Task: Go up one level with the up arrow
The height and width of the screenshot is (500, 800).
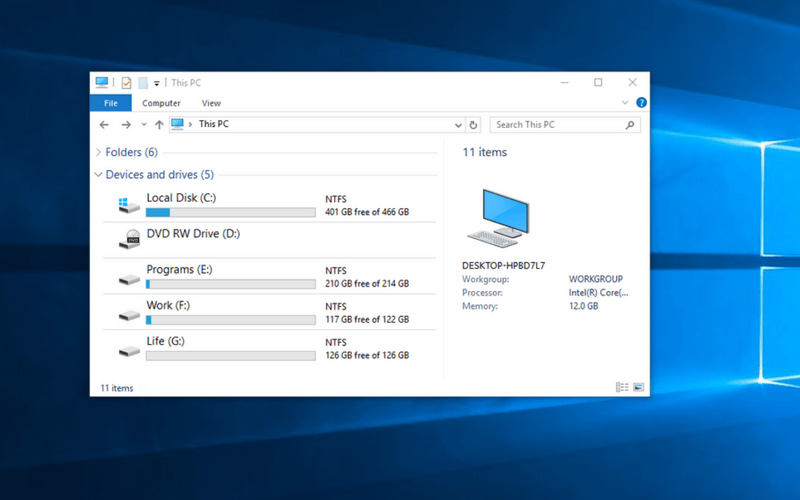Action: [x=159, y=124]
